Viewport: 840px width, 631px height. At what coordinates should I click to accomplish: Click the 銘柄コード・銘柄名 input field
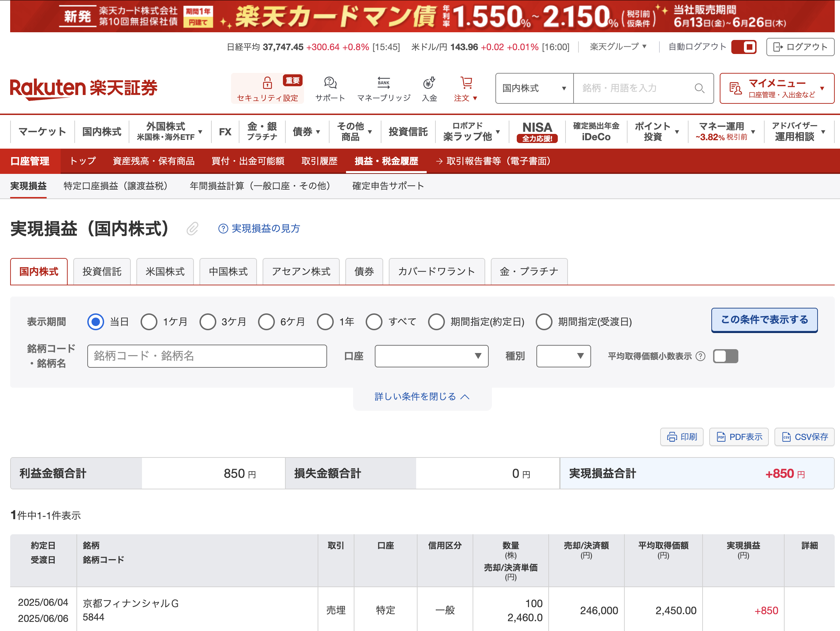[207, 356]
